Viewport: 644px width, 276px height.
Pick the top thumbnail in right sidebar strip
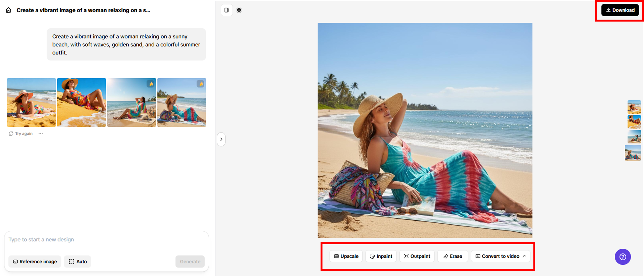pos(634,107)
